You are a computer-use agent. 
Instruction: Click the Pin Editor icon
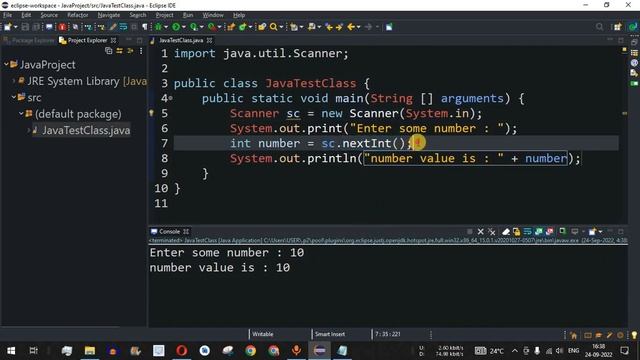point(389,27)
